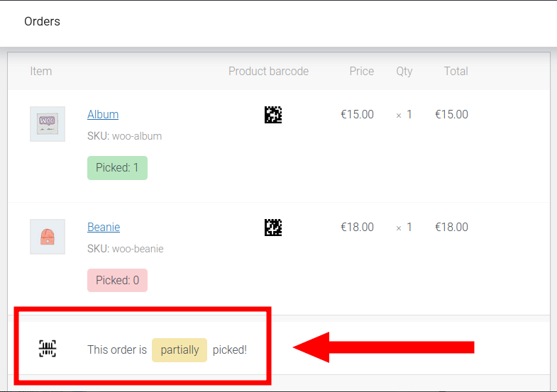The image size is (557, 392).
Task: Click the Total column header
Action: pos(456,72)
